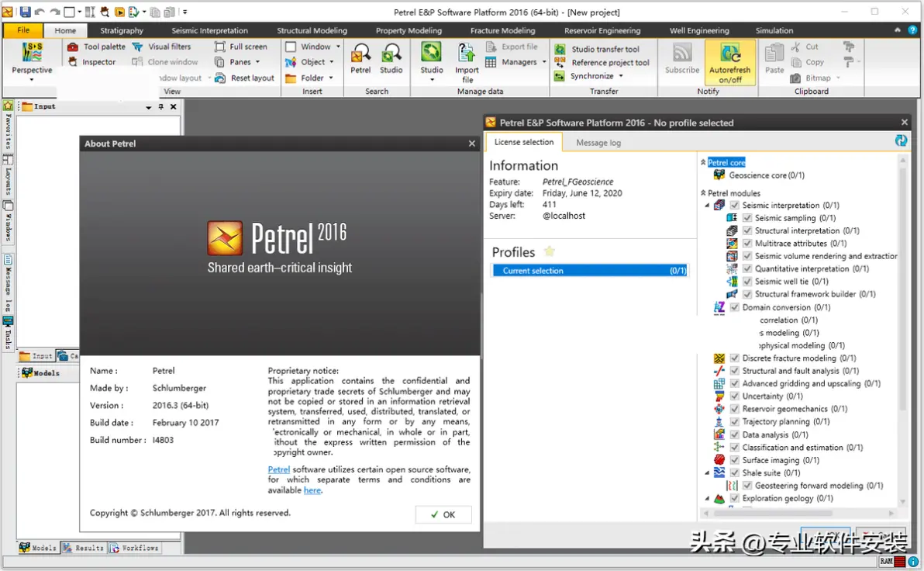This screenshot has width=924, height=571.
Task: Switch to the Stratigraphy ribbon tab
Action: [122, 31]
